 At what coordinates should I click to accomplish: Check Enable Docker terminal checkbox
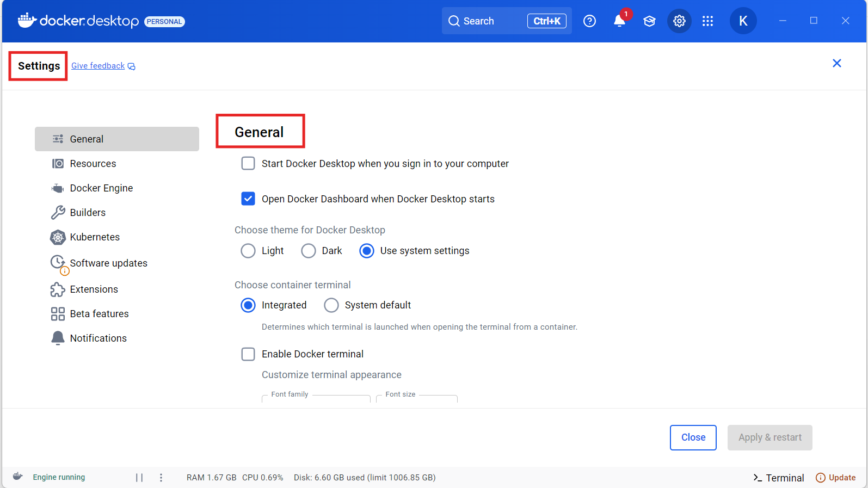click(x=248, y=354)
